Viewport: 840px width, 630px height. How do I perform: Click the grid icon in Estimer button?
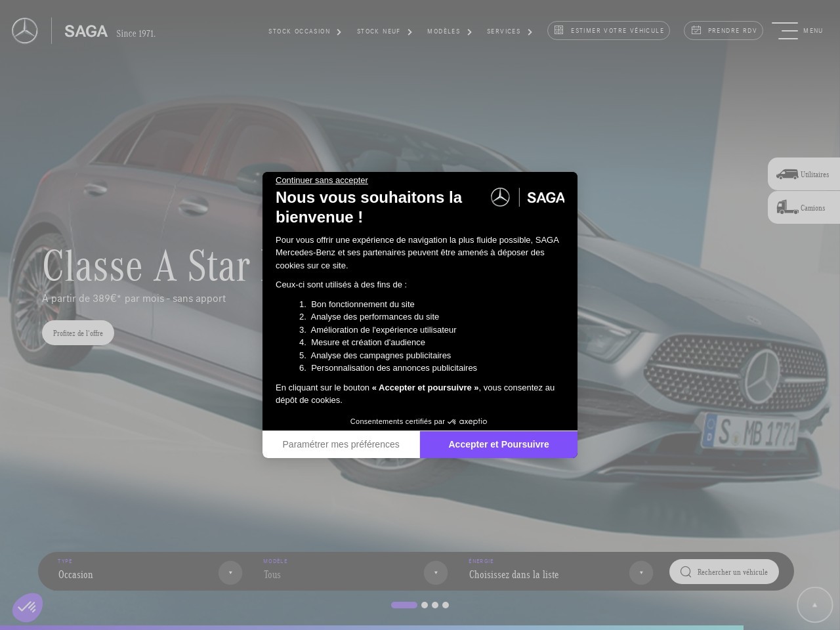pyautogui.click(x=559, y=30)
